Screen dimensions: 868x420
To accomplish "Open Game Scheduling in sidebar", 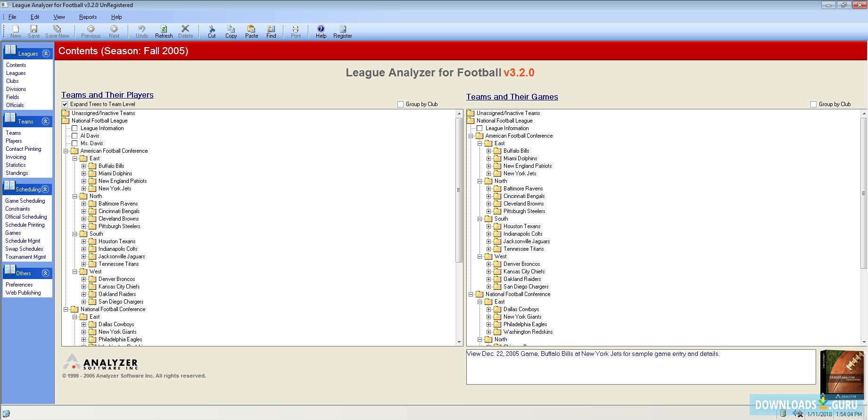I will pyautogui.click(x=25, y=201).
